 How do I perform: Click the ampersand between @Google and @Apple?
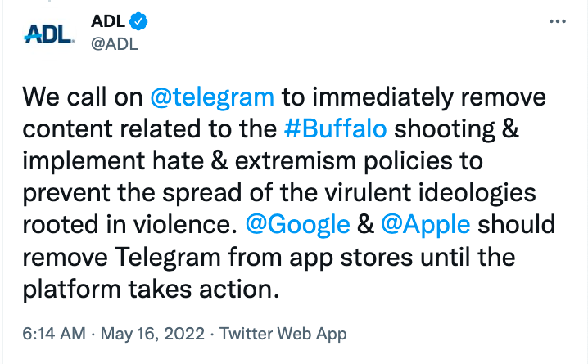(x=365, y=225)
